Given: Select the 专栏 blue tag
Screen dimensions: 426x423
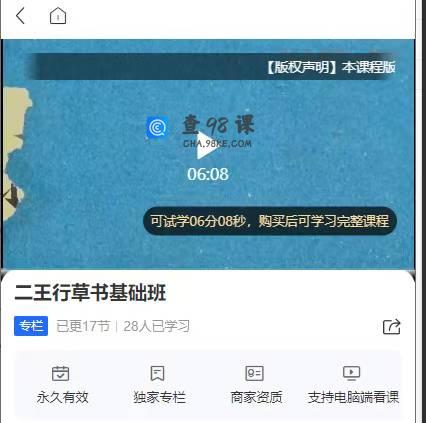Looking at the screenshot, I should click(31, 326).
